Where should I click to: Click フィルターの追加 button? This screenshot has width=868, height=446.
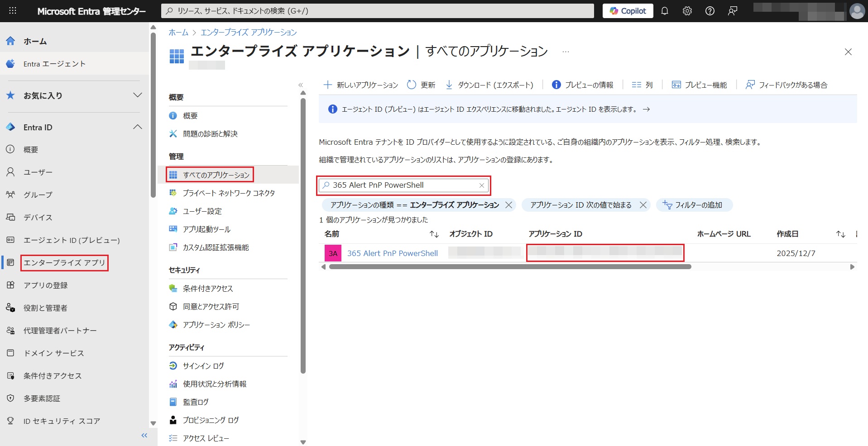click(694, 205)
